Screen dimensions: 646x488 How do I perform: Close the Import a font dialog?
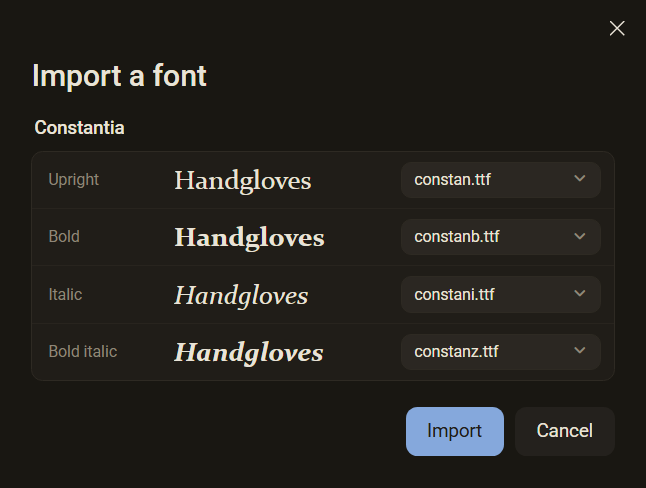[x=617, y=28]
